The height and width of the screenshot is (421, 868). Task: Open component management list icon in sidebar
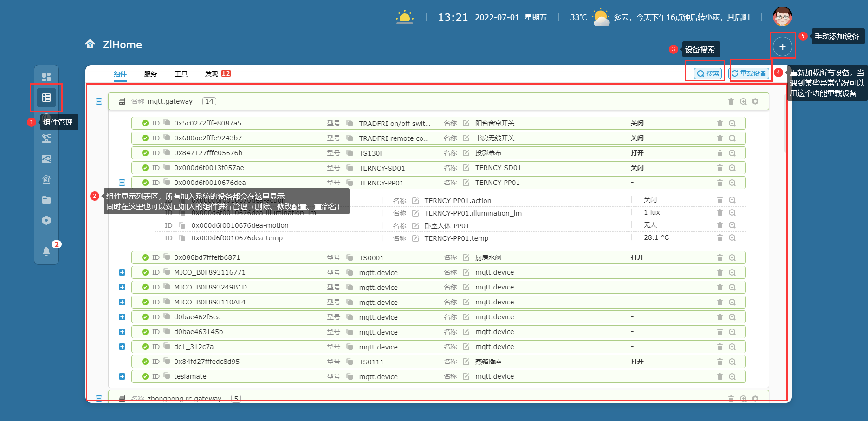point(46,98)
